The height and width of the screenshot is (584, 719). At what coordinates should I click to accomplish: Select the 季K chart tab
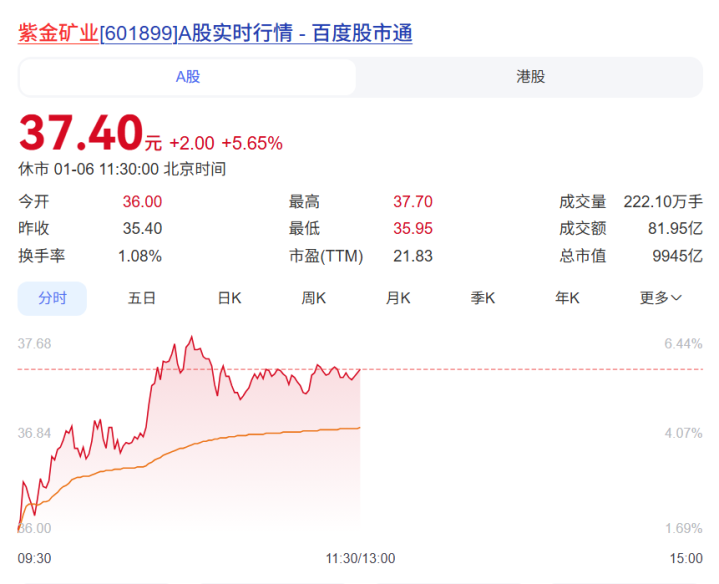[483, 298]
